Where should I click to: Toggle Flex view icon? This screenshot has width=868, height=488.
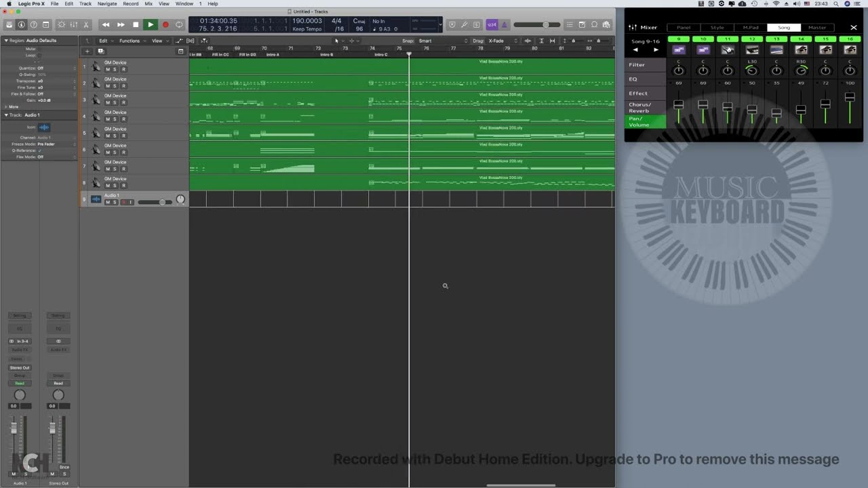point(191,41)
